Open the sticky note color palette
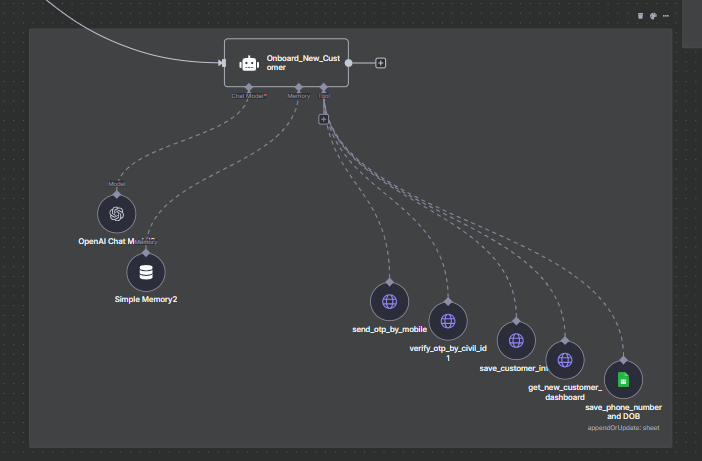The width and height of the screenshot is (702, 461). (653, 16)
